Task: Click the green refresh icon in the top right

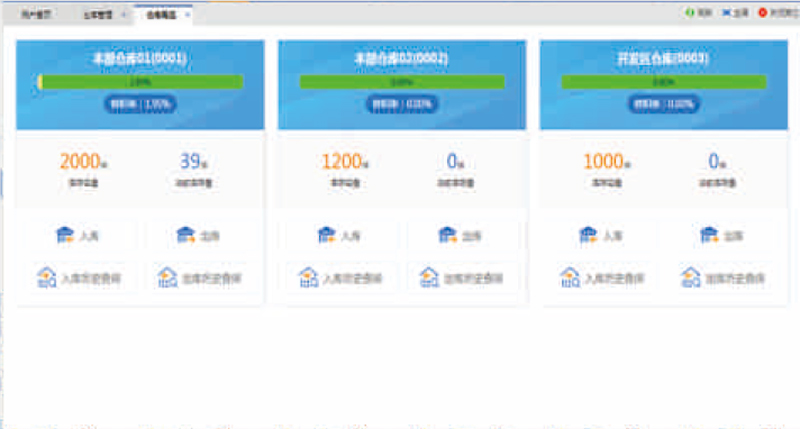Action: pyautogui.click(x=690, y=13)
